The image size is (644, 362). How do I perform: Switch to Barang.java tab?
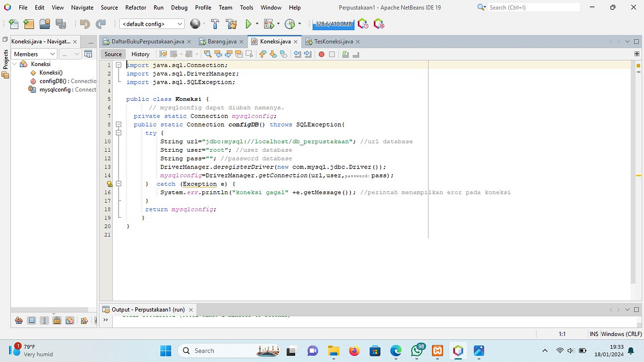(x=221, y=41)
